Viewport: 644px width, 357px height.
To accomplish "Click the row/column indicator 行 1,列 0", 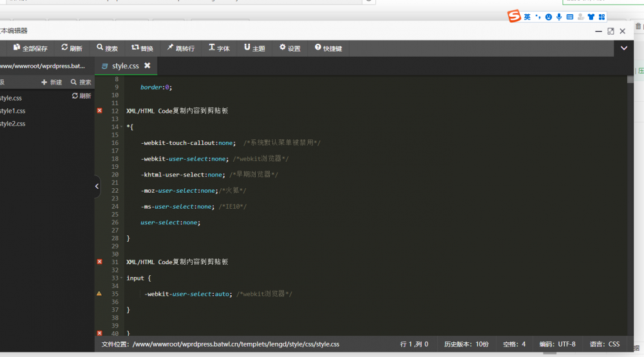I will (414, 344).
